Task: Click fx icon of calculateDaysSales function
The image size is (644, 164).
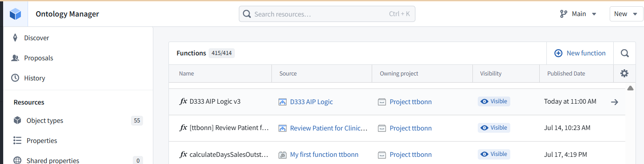Action: [x=183, y=154]
